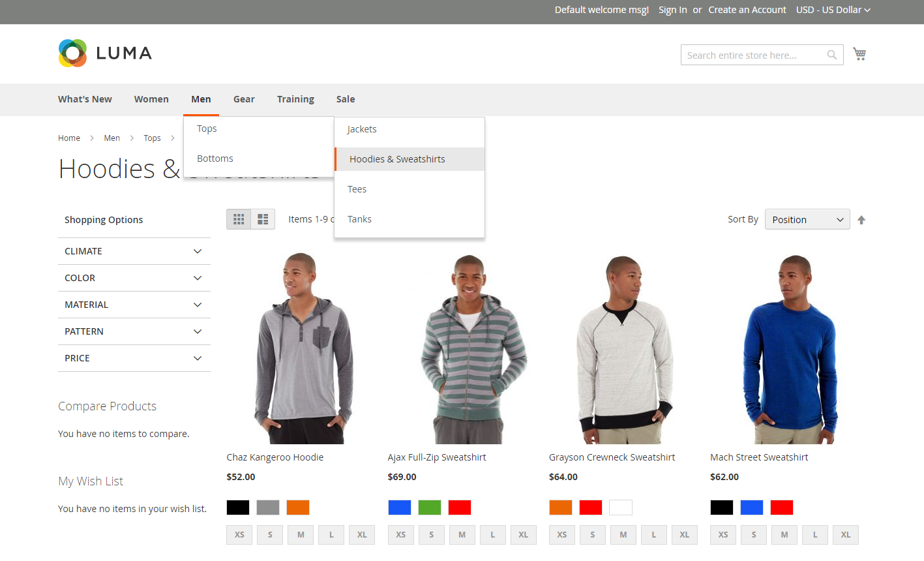Switch to grid view mode
This screenshot has width=924, height=561.
(239, 219)
